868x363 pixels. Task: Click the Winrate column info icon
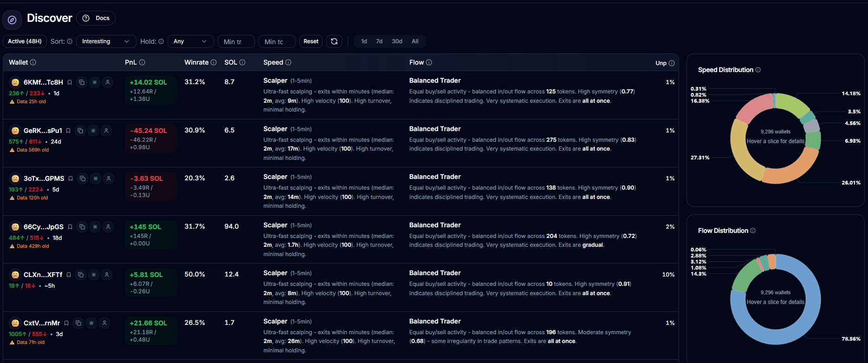point(214,62)
